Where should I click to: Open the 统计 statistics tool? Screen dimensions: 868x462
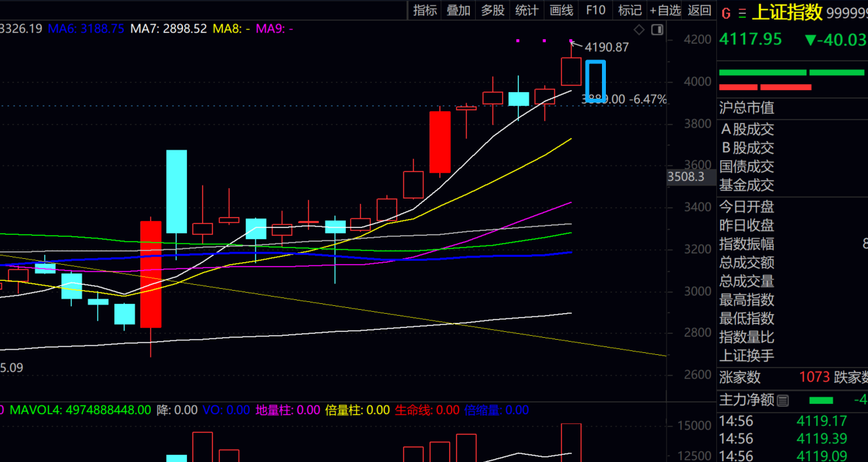click(x=527, y=10)
